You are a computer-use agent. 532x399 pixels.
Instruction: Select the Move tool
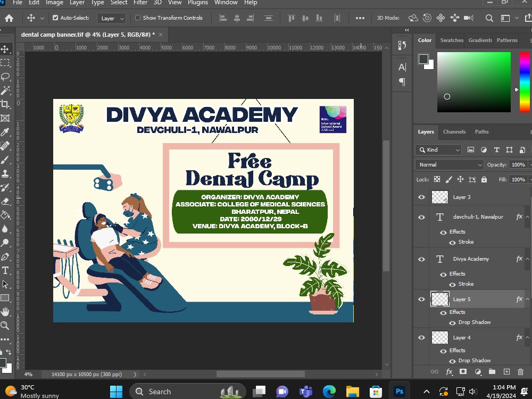coord(6,49)
